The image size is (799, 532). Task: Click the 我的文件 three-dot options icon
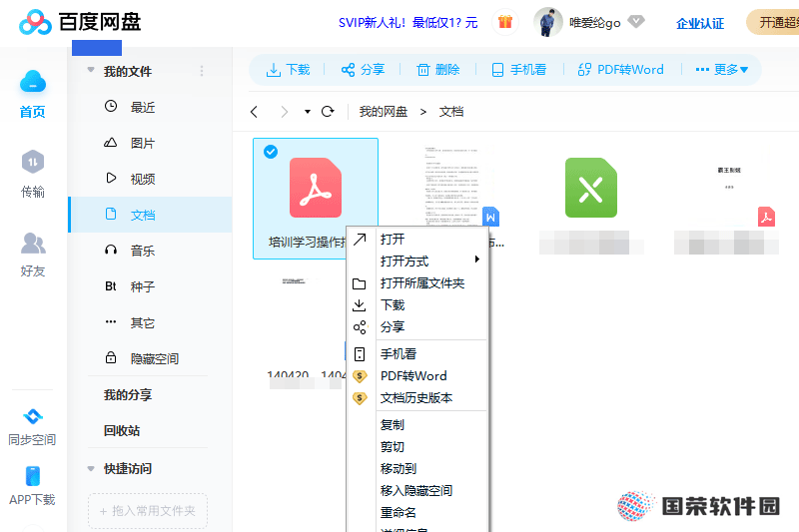202,71
